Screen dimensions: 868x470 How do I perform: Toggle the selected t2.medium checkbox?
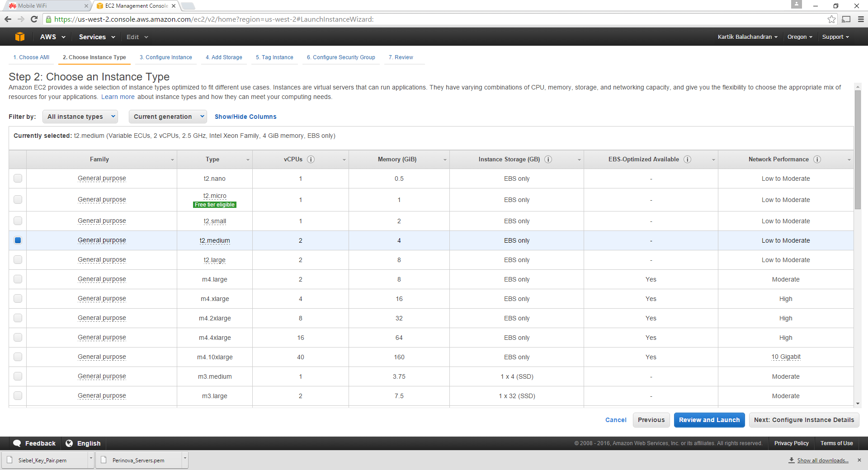point(18,240)
